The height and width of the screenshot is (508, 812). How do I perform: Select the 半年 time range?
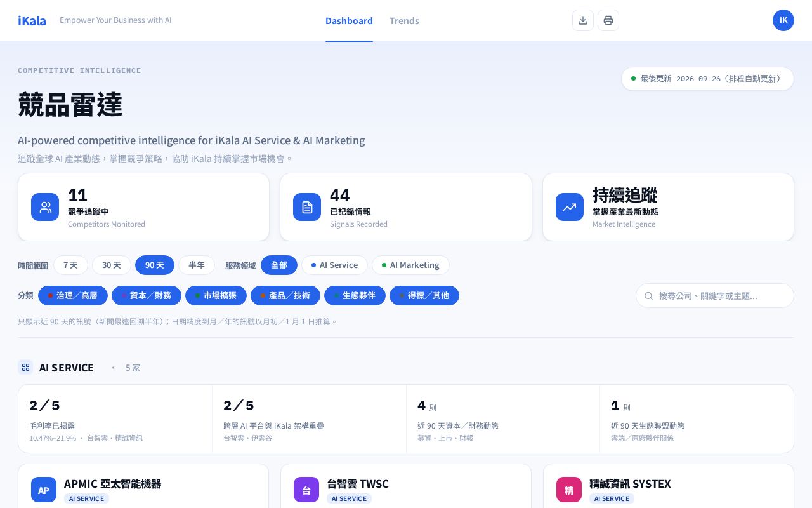[197, 265]
